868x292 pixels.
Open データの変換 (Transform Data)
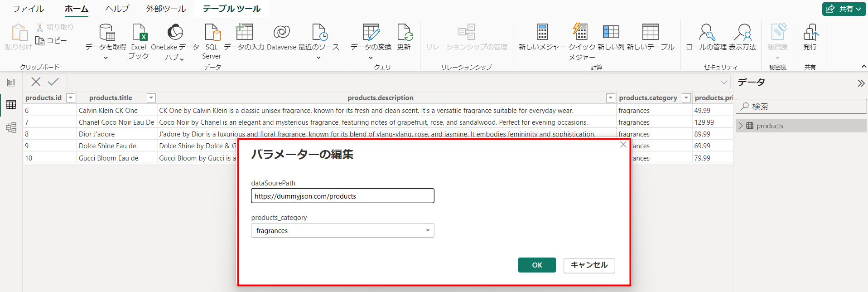pyautogui.click(x=371, y=33)
